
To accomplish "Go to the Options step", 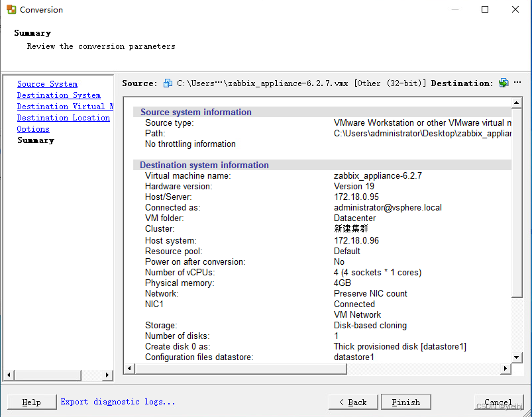I will click(33, 129).
